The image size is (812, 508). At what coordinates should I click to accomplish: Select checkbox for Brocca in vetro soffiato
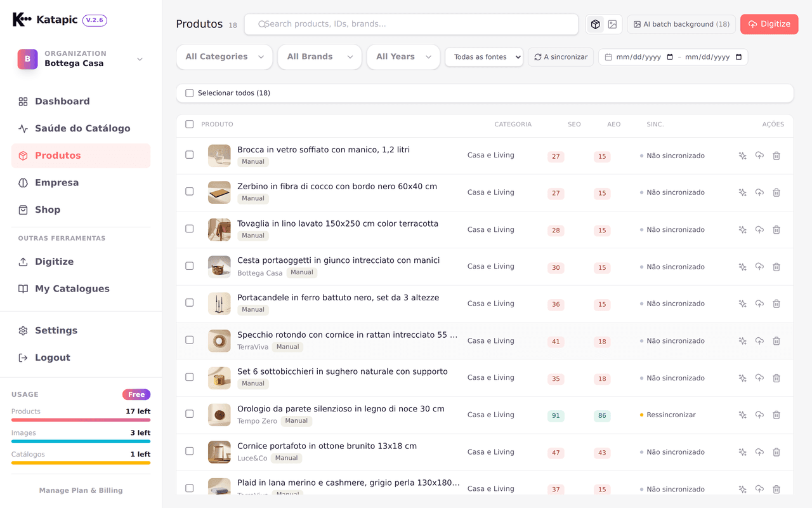(189, 155)
